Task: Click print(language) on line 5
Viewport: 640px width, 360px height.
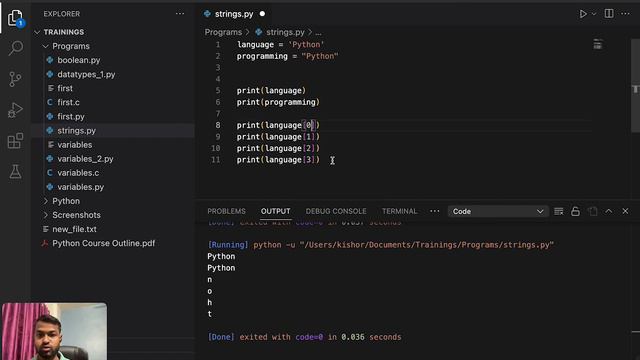Action: point(271,91)
